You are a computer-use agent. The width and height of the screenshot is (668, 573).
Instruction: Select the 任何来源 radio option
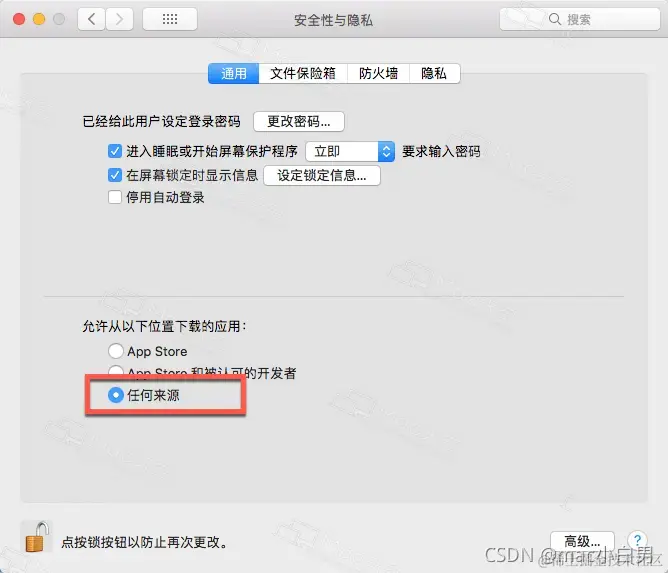tap(116, 395)
